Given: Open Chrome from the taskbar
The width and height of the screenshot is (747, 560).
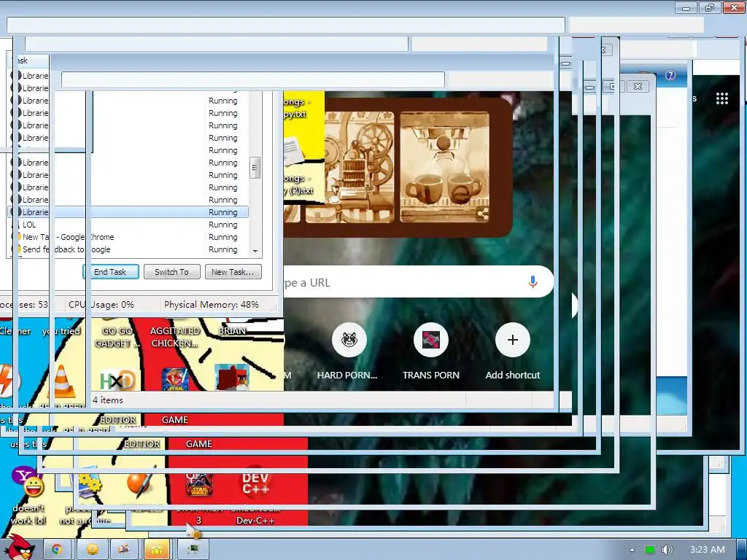Looking at the screenshot, I should click(x=57, y=550).
